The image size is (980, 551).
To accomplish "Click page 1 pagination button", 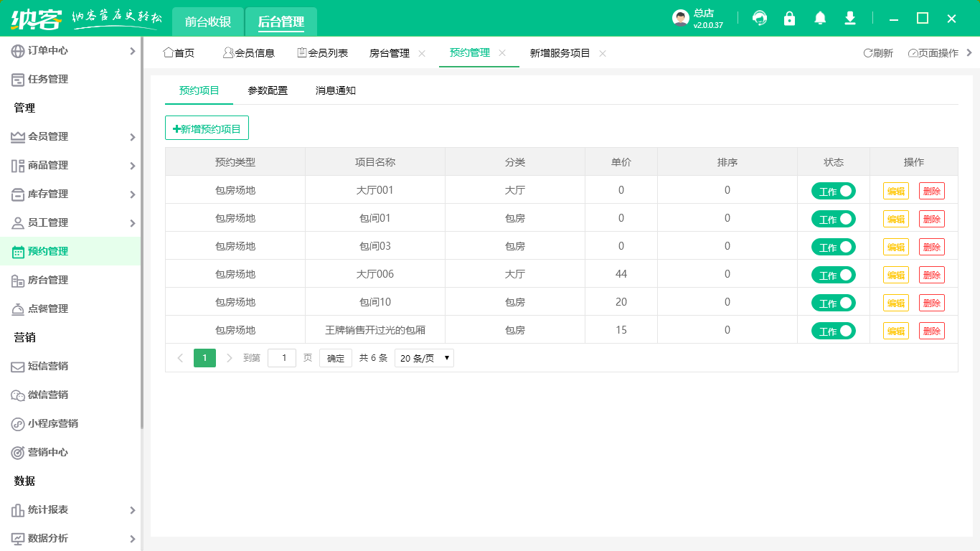I will pos(204,358).
